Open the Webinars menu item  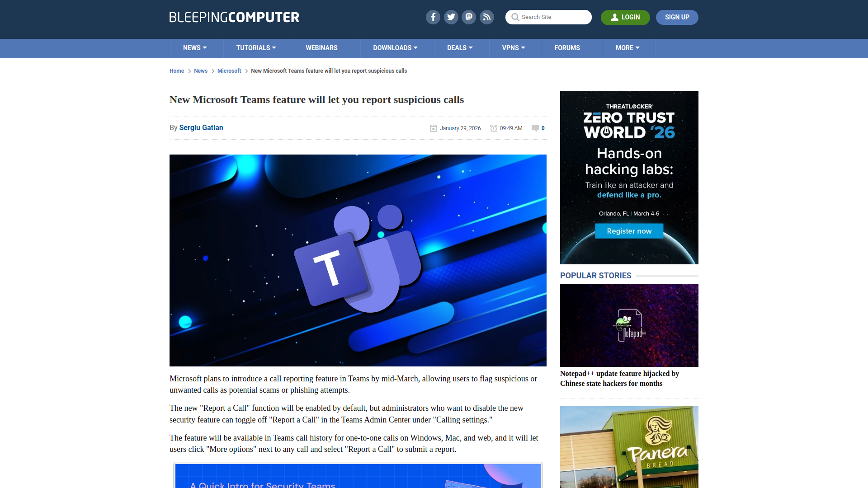(321, 48)
